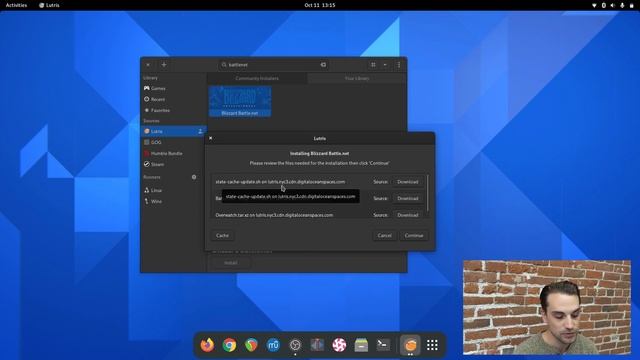Click the file list scrollbar in installer dialog
This screenshot has height=360, width=640.
click(x=427, y=193)
